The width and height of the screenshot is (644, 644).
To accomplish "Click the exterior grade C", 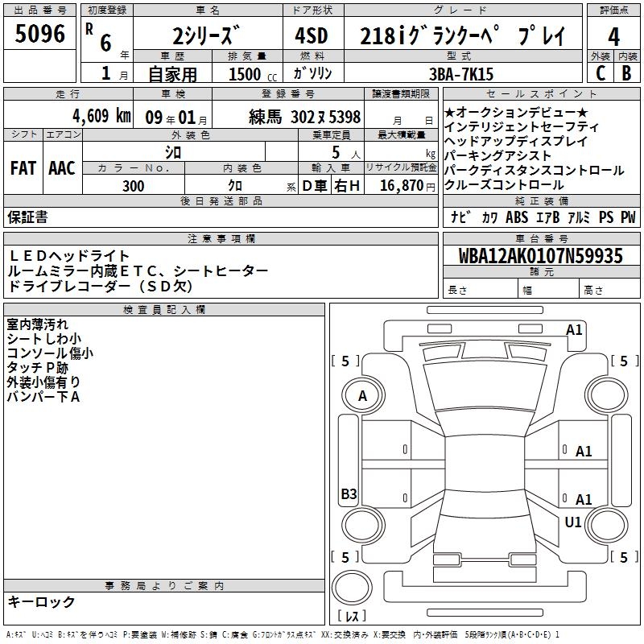I will coord(600,72).
